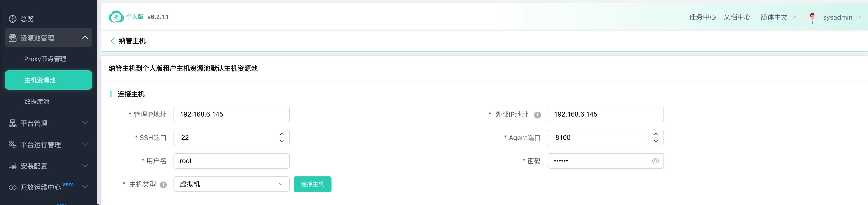
Task: Open the 主机类型 虚拟机 dropdown
Action: (231, 184)
